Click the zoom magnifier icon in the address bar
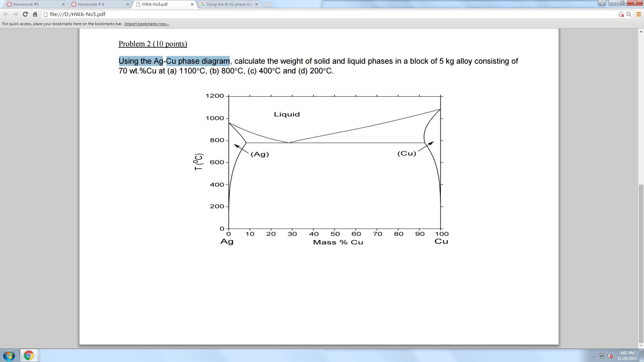 pyautogui.click(x=629, y=14)
